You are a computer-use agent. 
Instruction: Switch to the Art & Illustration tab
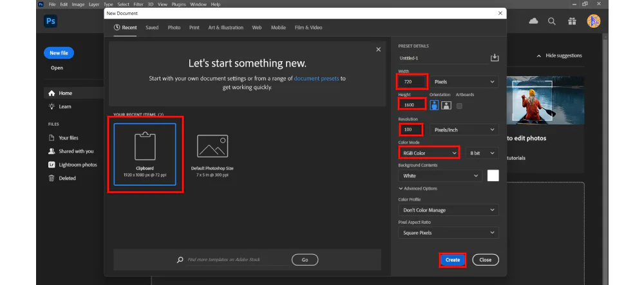point(225,28)
